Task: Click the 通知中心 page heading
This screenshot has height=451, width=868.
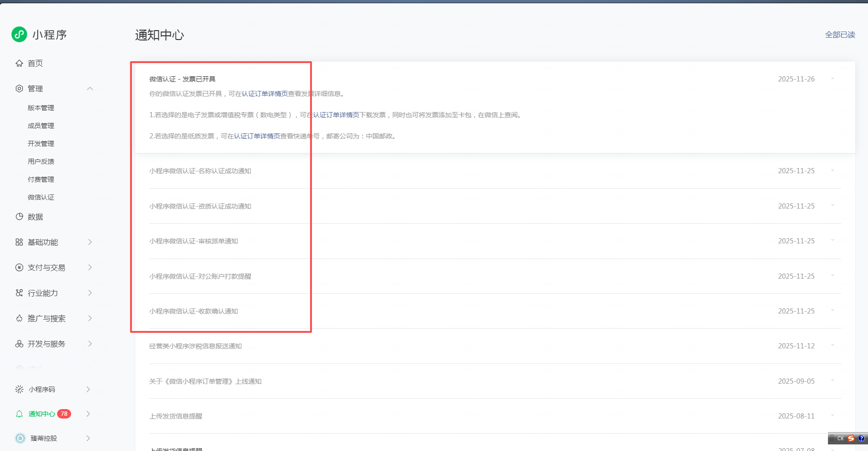Action: point(160,35)
